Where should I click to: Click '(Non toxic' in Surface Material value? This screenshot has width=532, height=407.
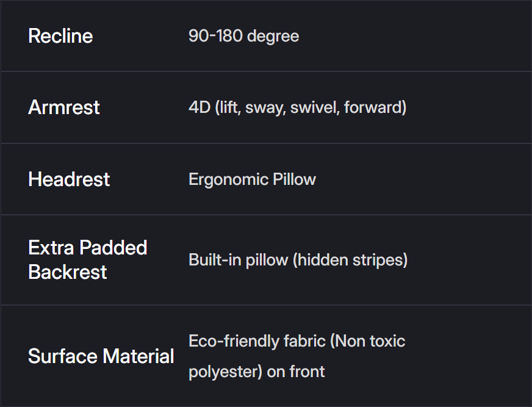pyautogui.click(x=368, y=340)
